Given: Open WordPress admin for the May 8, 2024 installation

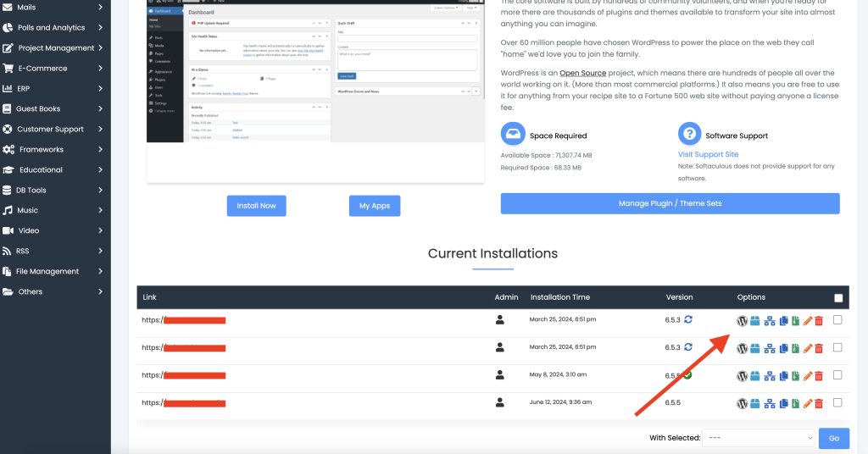Looking at the screenshot, I should (x=742, y=376).
